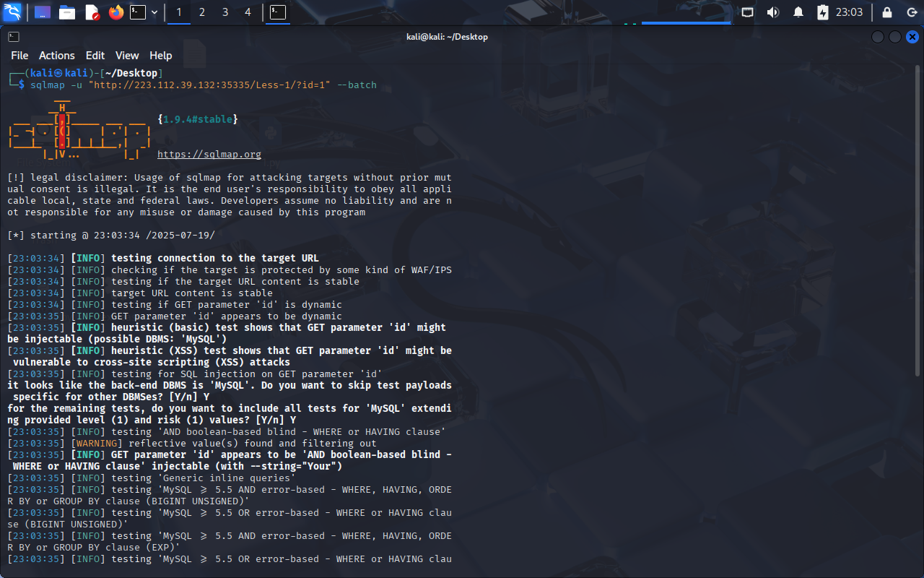Lock the screen with padlock icon
Image resolution: width=924 pixels, height=578 pixels.
coord(888,12)
